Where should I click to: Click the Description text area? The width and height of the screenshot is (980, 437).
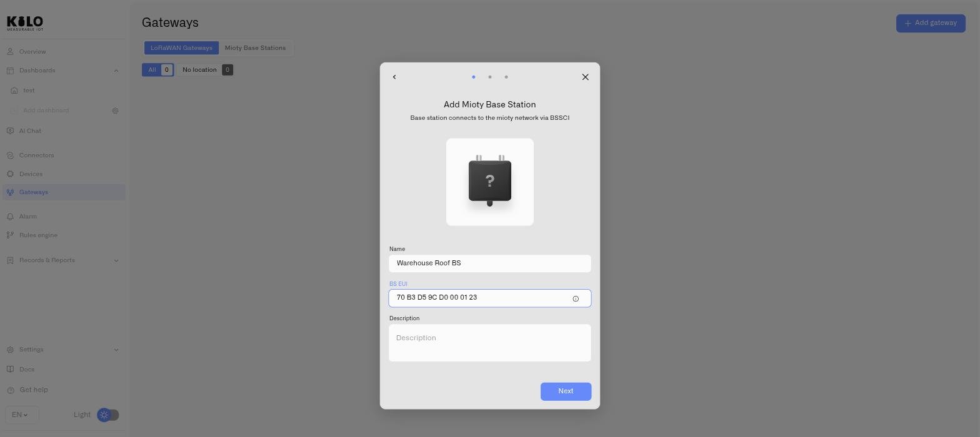(x=490, y=343)
